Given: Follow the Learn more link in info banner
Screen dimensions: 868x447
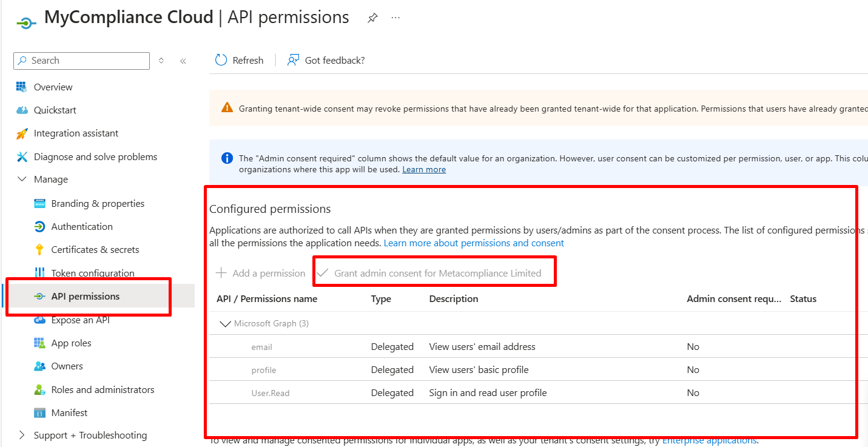Looking at the screenshot, I should click(424, 169).
